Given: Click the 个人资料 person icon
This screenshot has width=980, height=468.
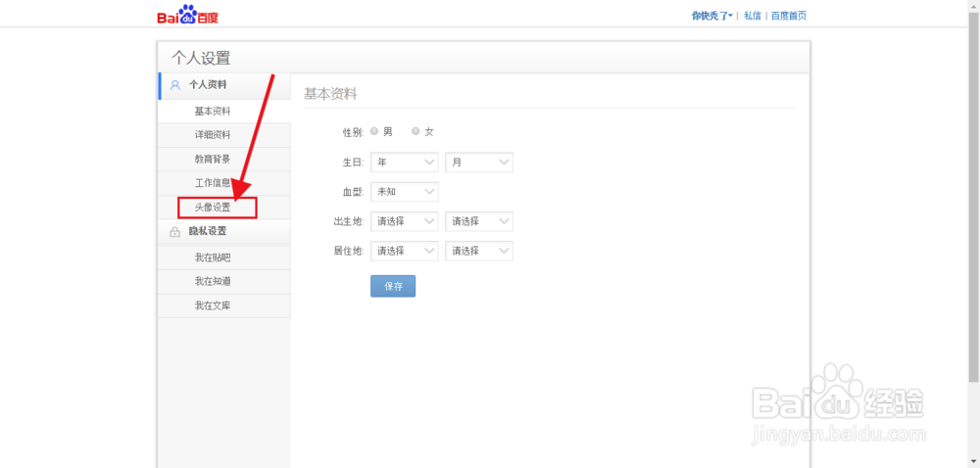Looking at the screenshot, I should [175, 85].
